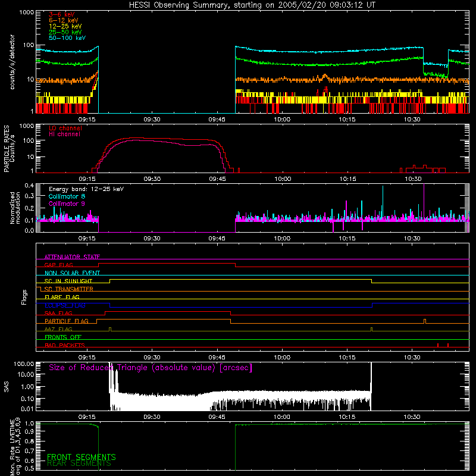Click the ATTENUATOR_STATE flag label
476x476 pixels.
coord(72,257)
